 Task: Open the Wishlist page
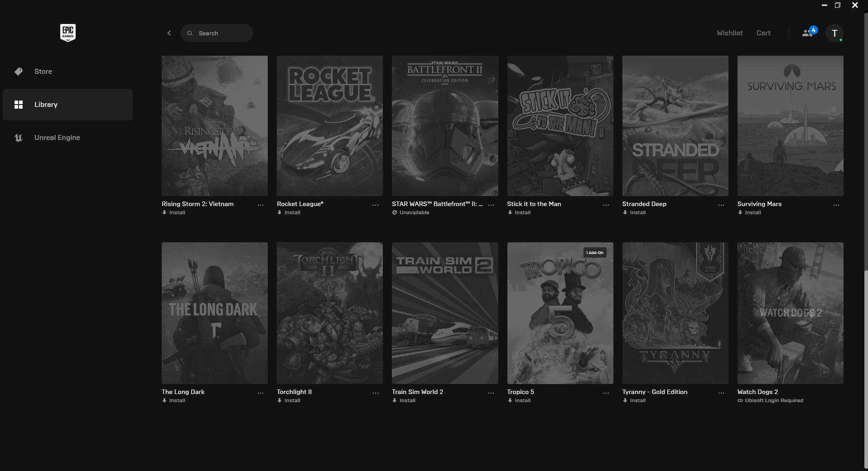pyautogui.click(x=729, y=33)
